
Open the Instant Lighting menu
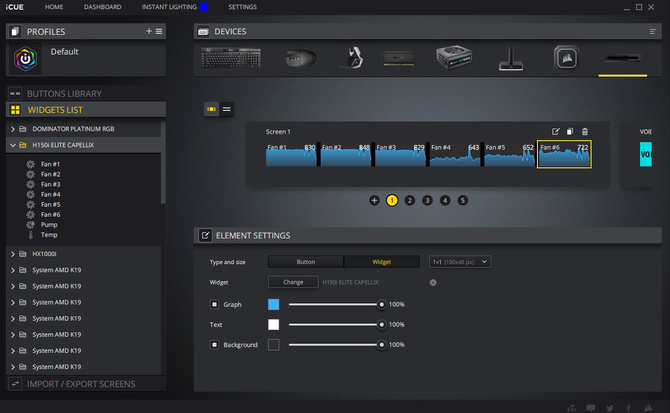[x=169, y=7]
